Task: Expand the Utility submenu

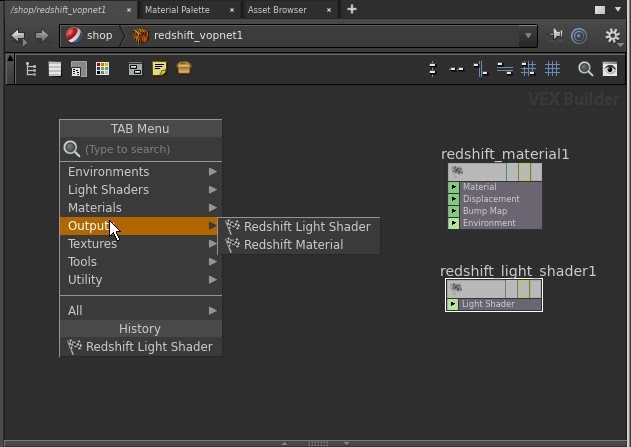Action: coord(140,280)
